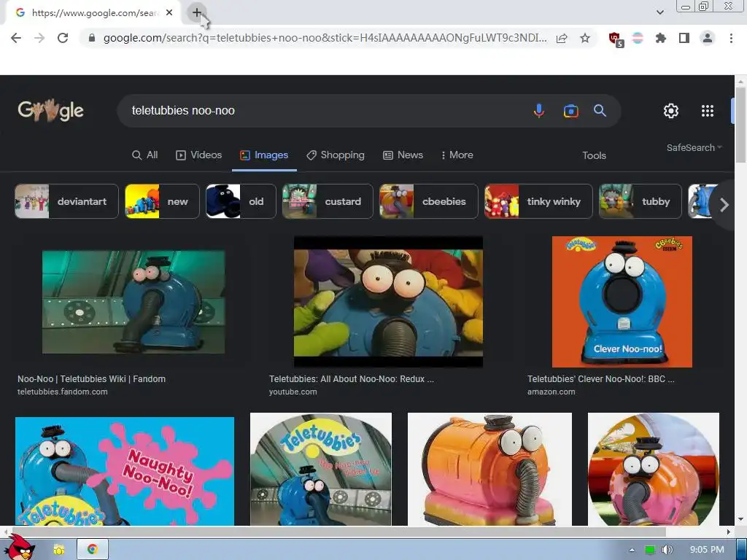
Task: Click the browser forward arrow
Action: (39, 38)
